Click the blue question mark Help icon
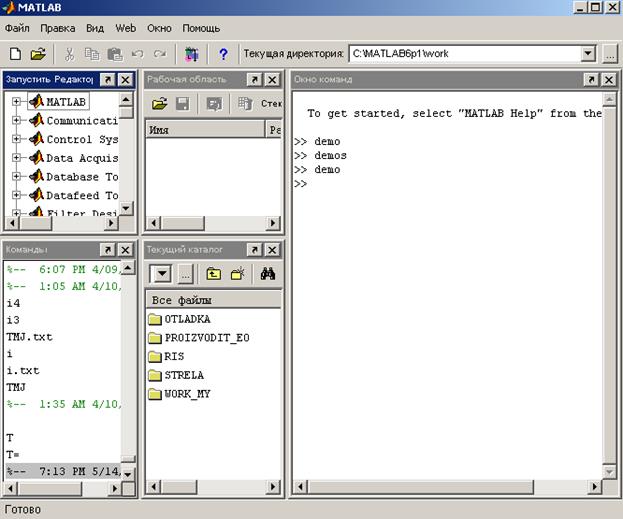The image size is (623, 519). click(x=223, y=54)
